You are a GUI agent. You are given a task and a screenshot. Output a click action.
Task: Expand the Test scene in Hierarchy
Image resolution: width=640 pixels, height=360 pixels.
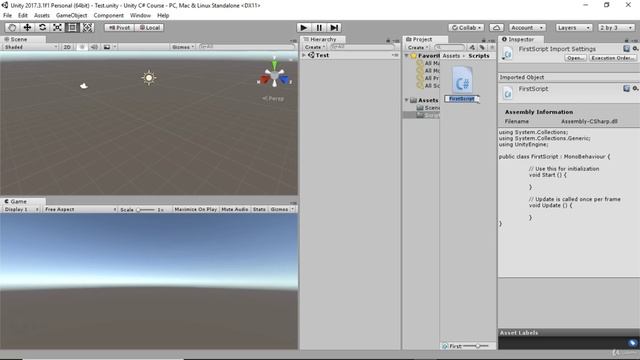point(304,55)
